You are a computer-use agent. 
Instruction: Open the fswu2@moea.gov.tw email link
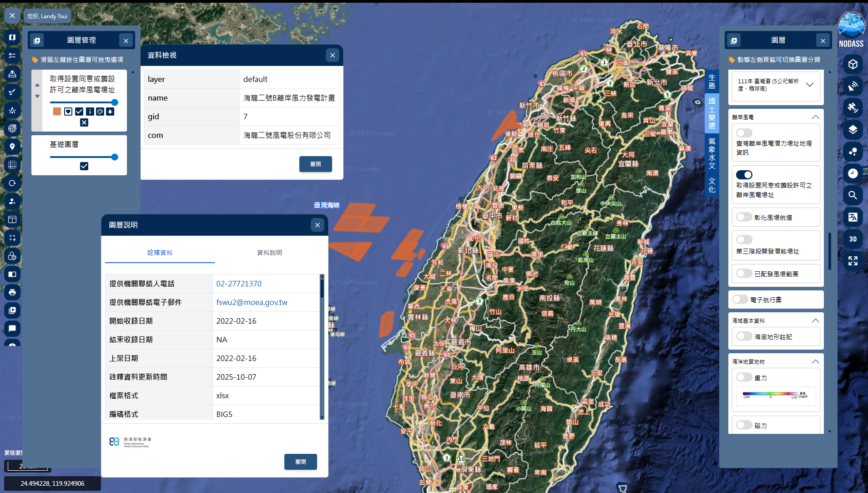(x=252, y=302)
